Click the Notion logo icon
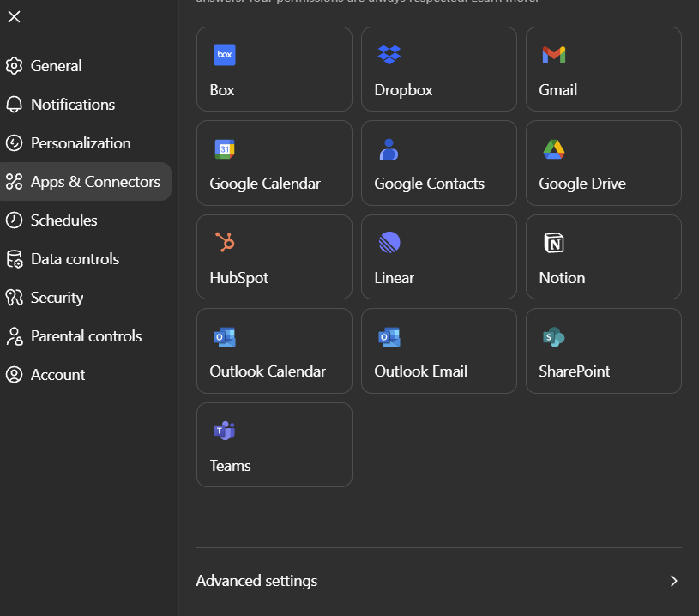The image size is (699, 616). tap(554, 243)
